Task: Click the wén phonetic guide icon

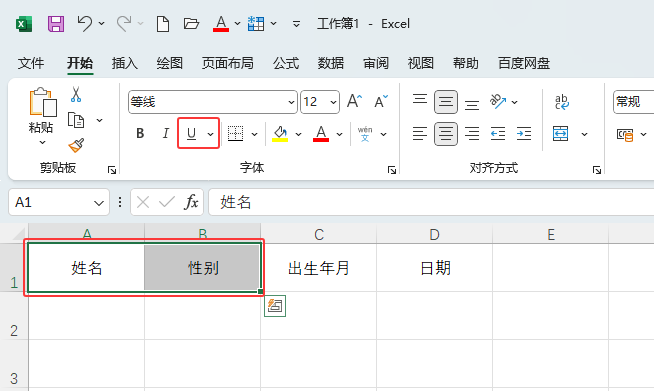Action: (x=365, y=134)
